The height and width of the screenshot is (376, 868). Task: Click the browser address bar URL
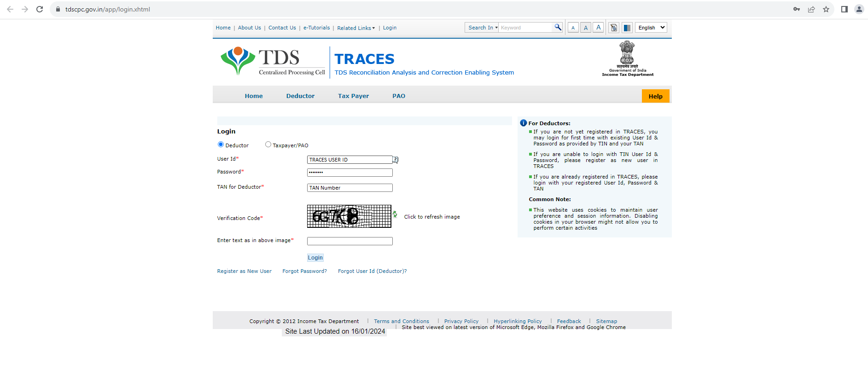(x=108, y=9)
